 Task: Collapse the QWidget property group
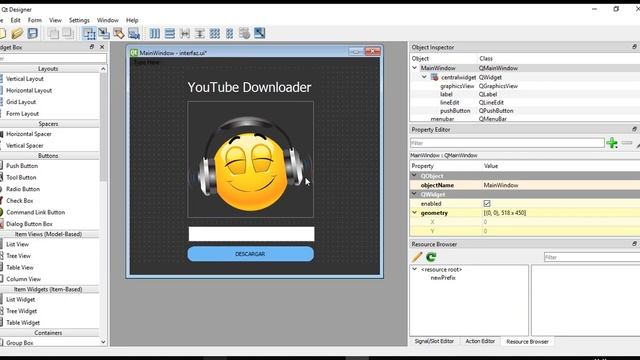(x=415, y=194)
